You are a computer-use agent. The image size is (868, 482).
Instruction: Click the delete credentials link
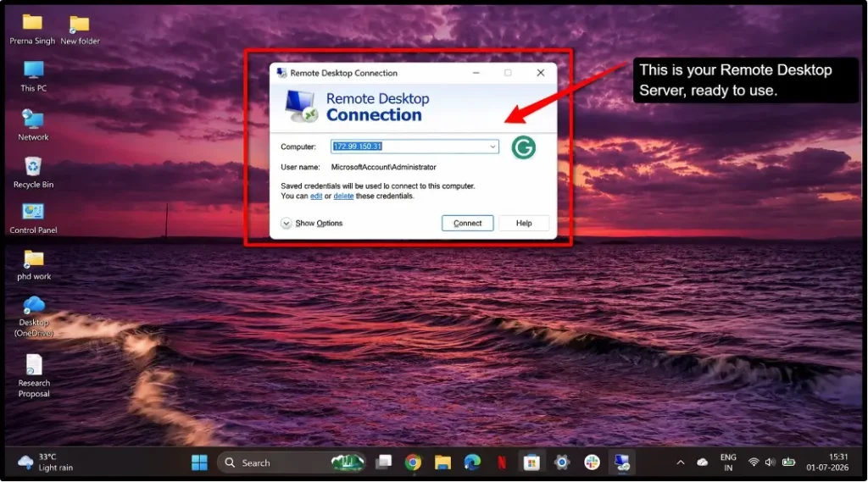click(x=343, y=196)
